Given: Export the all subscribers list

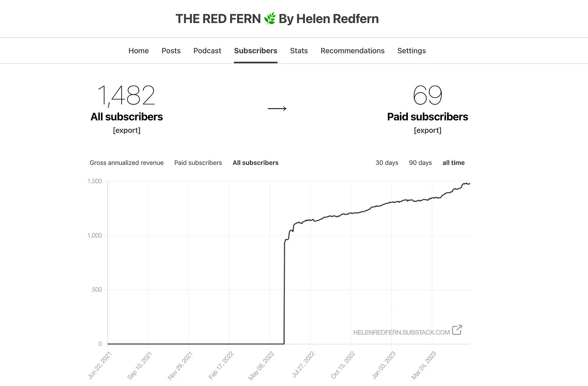Looking at the screenshot, I should click(127, 130).
